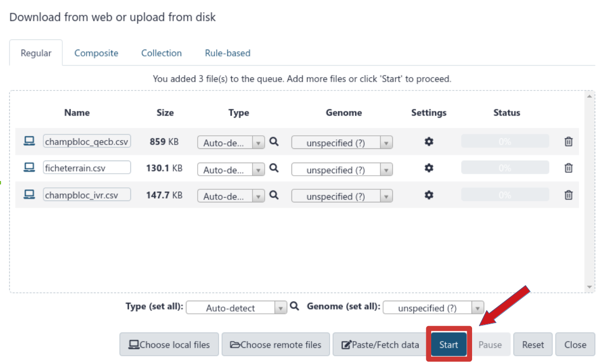Open settings gear for champbloc_qecb.csv
Viewport: 603px width, 364px height.
click(429, 142)
